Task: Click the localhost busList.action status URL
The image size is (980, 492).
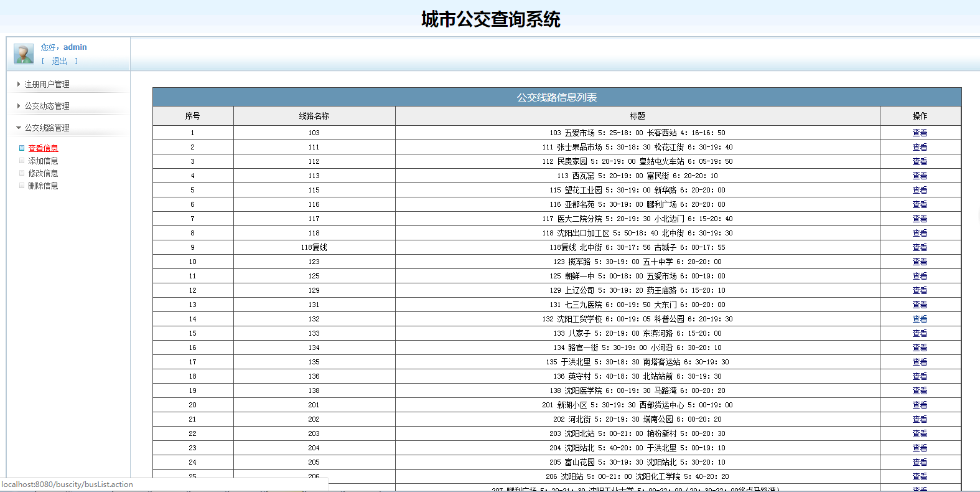Action: point(67,485)
